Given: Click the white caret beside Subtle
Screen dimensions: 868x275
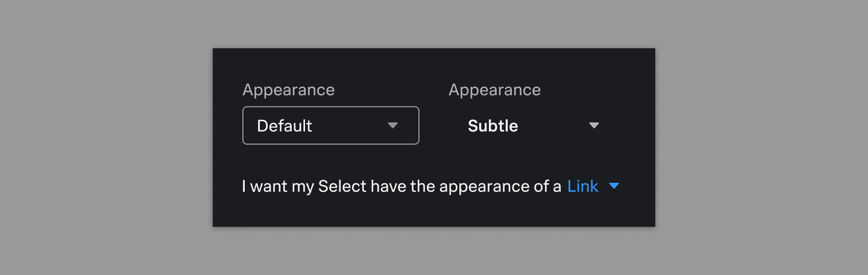Looking at the screenshot, I should (594, 125).
